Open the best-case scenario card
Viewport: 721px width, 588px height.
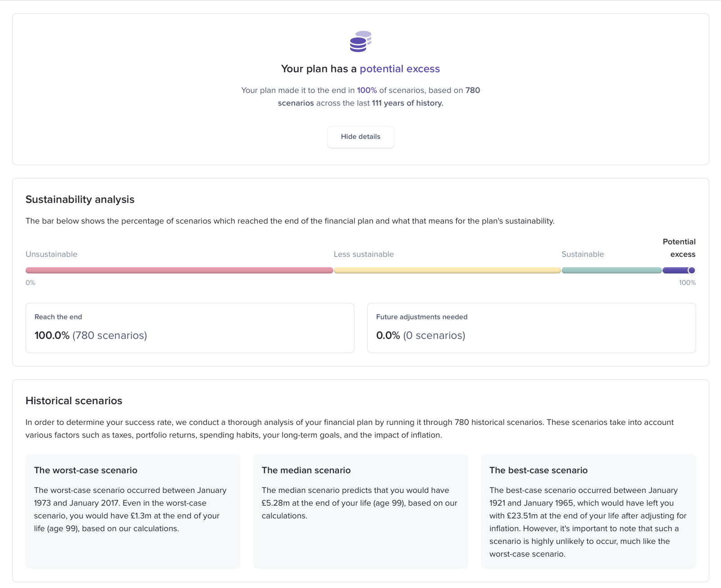click(588, 511)
